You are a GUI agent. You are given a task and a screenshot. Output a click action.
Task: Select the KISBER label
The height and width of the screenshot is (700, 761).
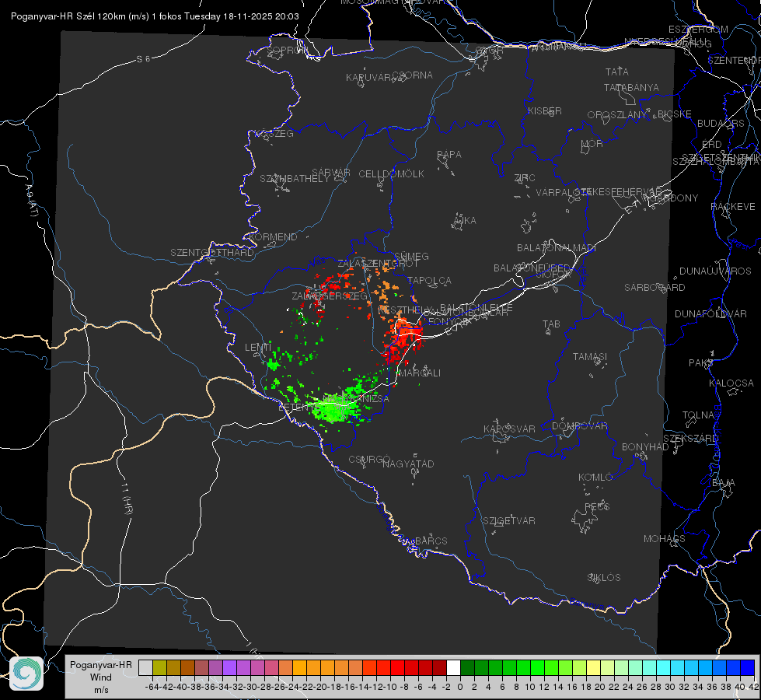(x=545, y=110)
